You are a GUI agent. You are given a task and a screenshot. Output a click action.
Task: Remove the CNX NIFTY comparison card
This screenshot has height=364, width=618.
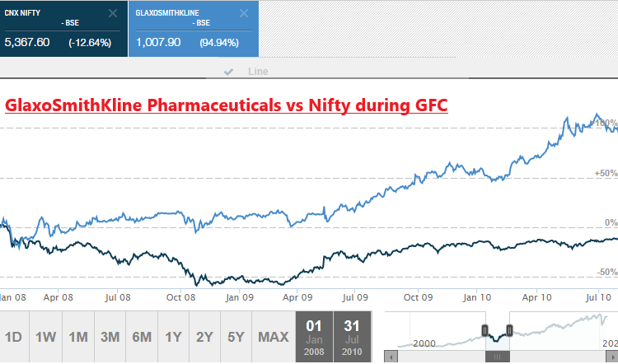tap(113, 13)
